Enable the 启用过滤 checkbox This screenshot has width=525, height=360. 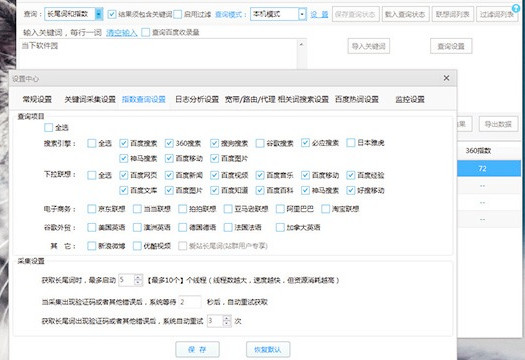[x=177, y=14]
